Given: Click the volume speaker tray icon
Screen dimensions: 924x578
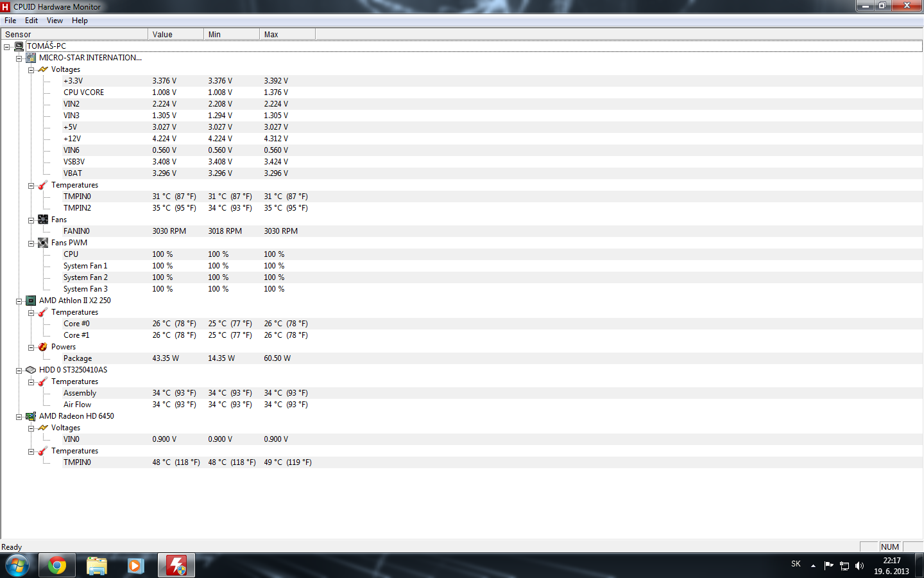Looking at the screenshot, I should (x=860, y=566).
